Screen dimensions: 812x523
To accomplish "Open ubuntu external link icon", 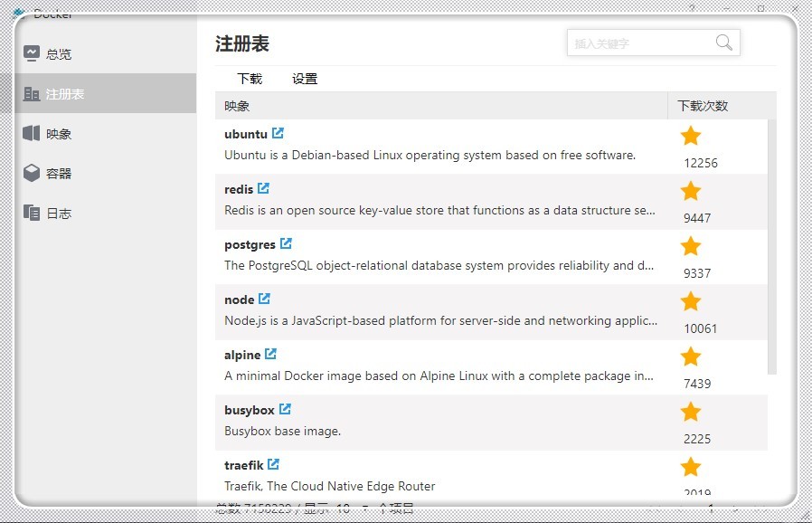I will [278, 133].
